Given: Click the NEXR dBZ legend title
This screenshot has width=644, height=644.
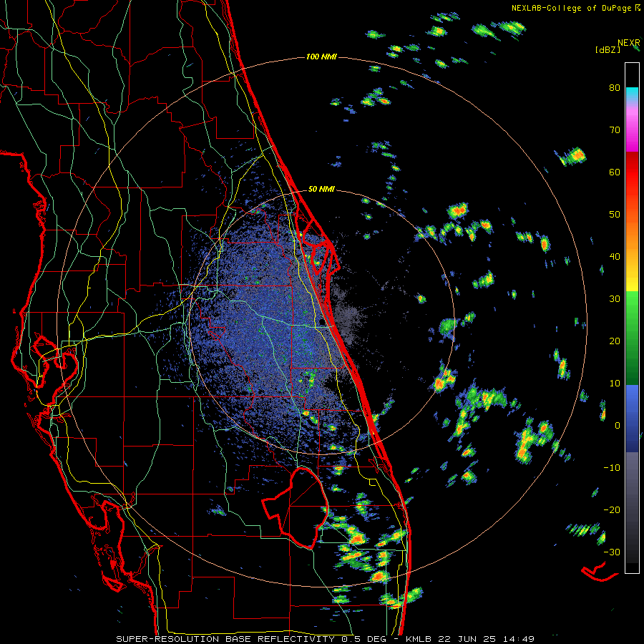Looking at the screenshot, I should pos(618,46).
